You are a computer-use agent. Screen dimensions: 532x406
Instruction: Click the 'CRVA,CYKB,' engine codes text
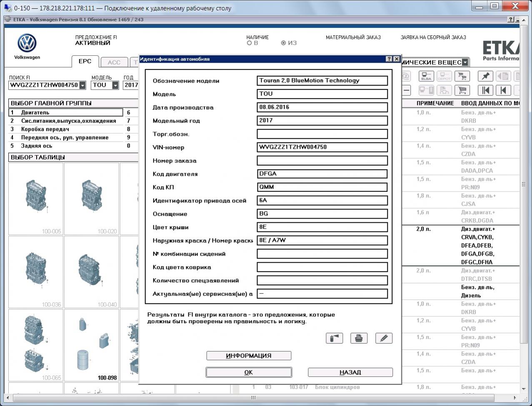[477, 237]
